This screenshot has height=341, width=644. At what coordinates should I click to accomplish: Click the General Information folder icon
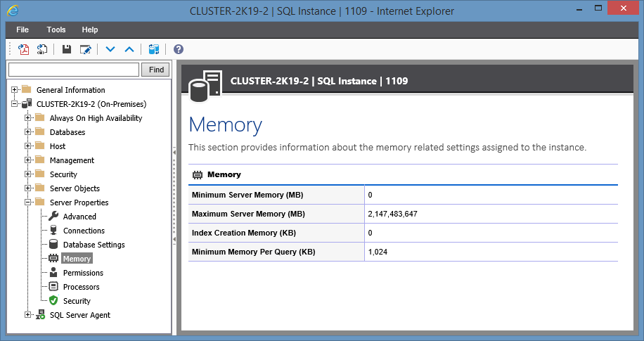pyautogui.click(x=27, y=89)
